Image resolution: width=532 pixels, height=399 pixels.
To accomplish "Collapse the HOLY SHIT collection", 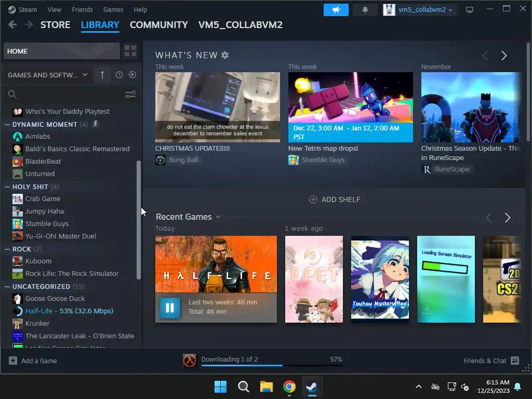I will pos(7,187).
